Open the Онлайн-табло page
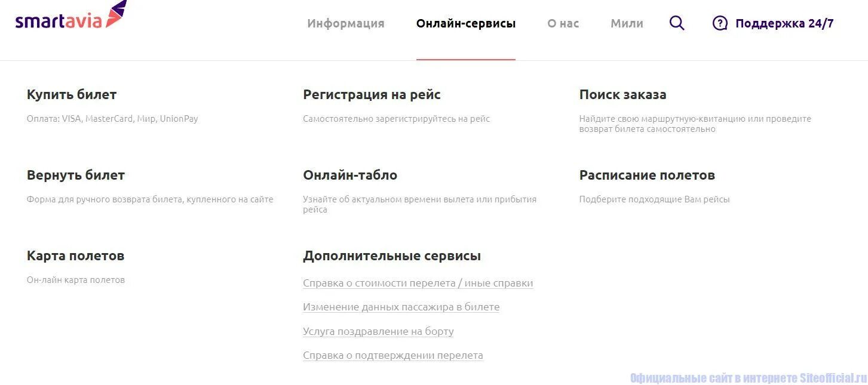 tap(350, 175)
